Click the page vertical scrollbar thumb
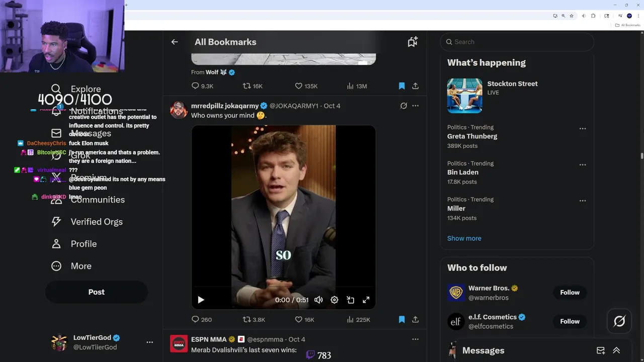Screen dimensions: 644x362 point(642,156)
